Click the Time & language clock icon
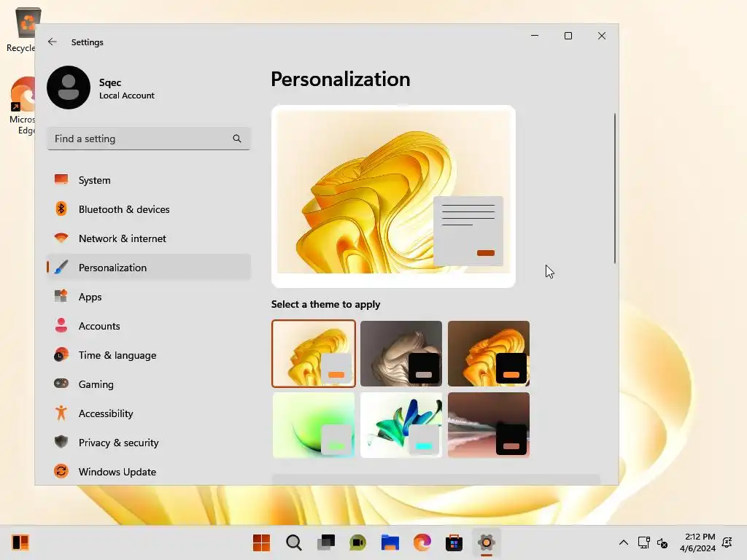Screen dimensions: 747x560 [61, 355]
